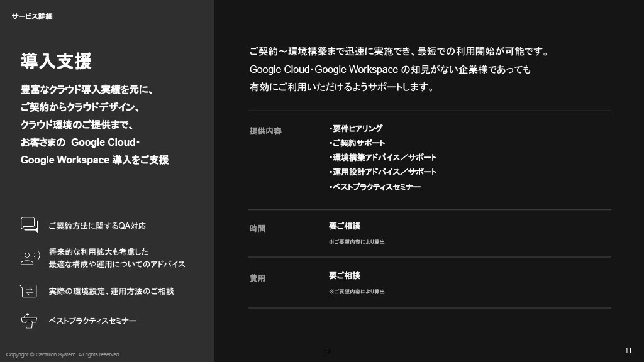Viewport: 644px width, 362px height.
Task: Click the ご契約方法に関するQA対応 text
Action: (x=97, y=226)
